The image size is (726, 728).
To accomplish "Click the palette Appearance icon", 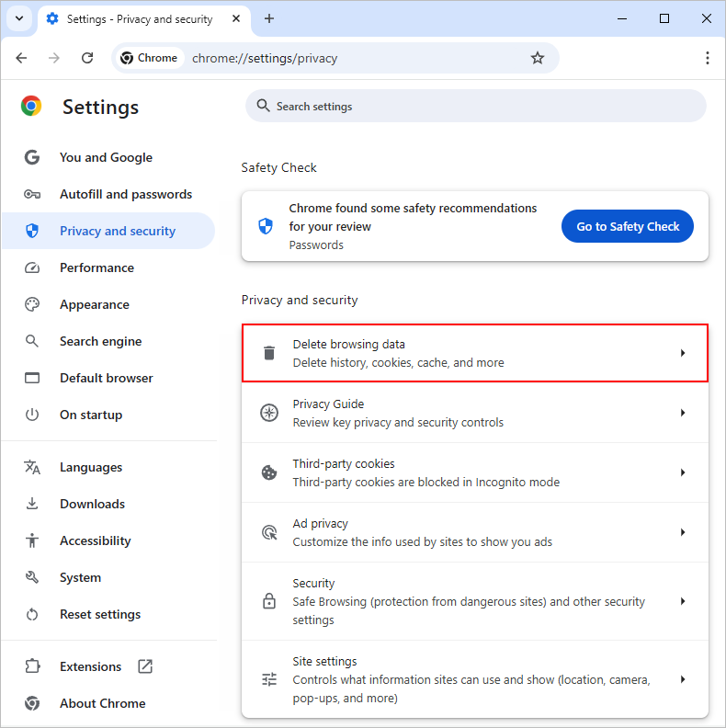I will click(32, 304).
